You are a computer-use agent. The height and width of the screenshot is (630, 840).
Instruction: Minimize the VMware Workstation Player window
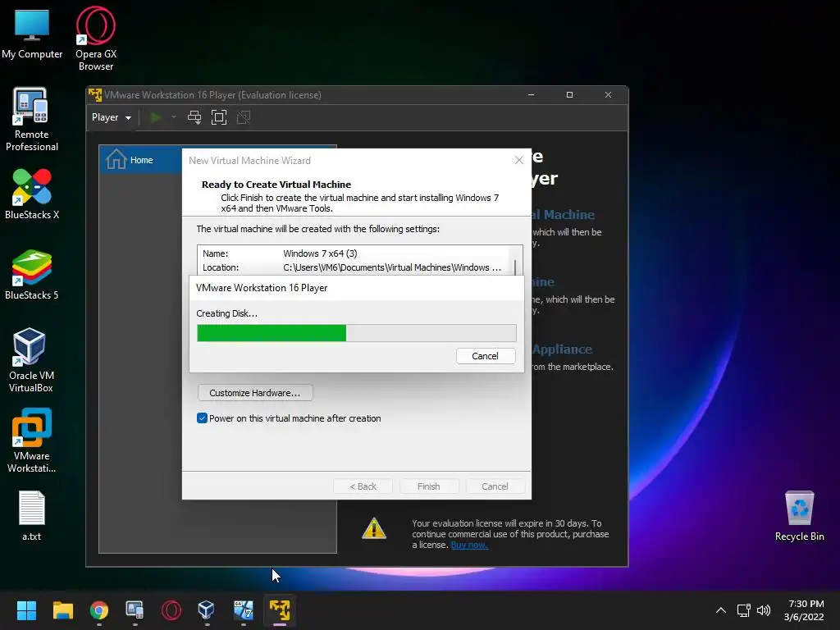click(x=532, y=95)
